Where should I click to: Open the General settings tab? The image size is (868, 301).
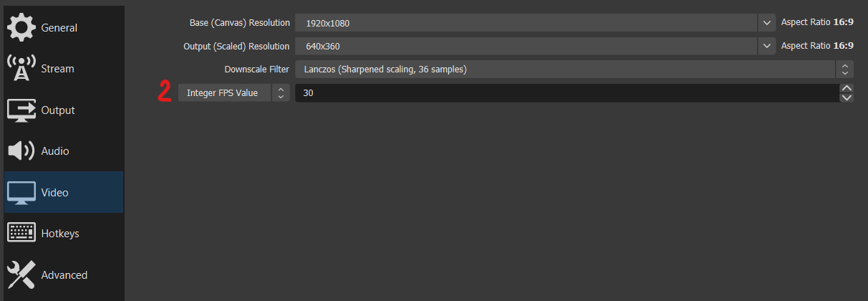coord(59,28)
